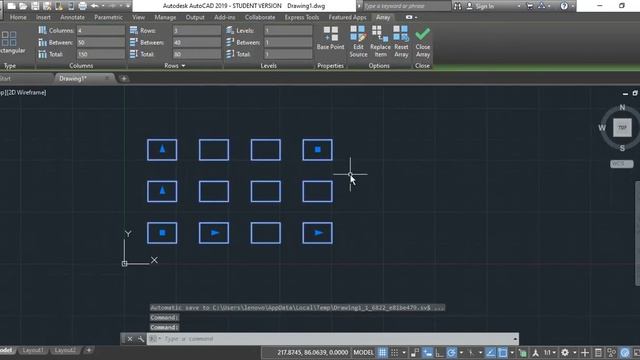Click Sign In button in title bar

(480, 6)
